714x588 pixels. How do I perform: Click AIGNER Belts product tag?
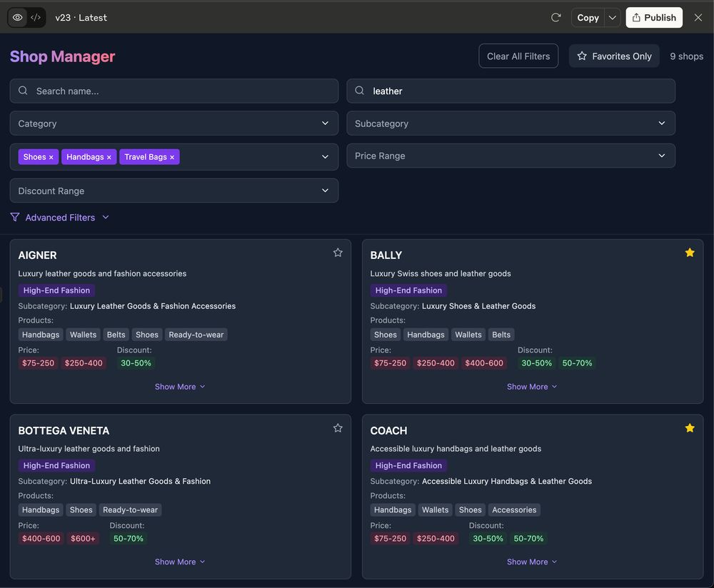pyautogui.click(x=116, y=335)
